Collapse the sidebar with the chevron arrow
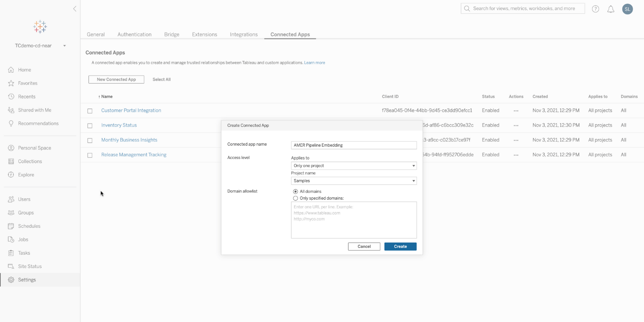644x322 pixels. (74, 8)
